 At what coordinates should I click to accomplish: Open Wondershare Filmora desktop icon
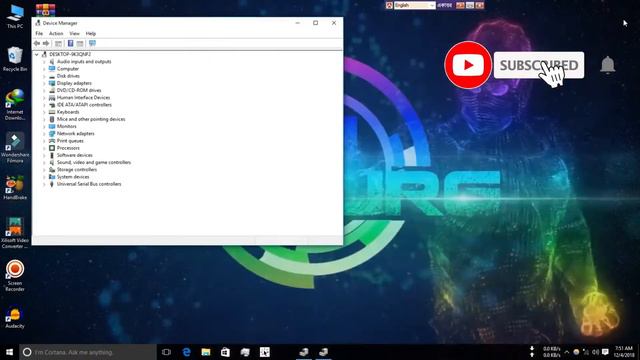point(15,148)
